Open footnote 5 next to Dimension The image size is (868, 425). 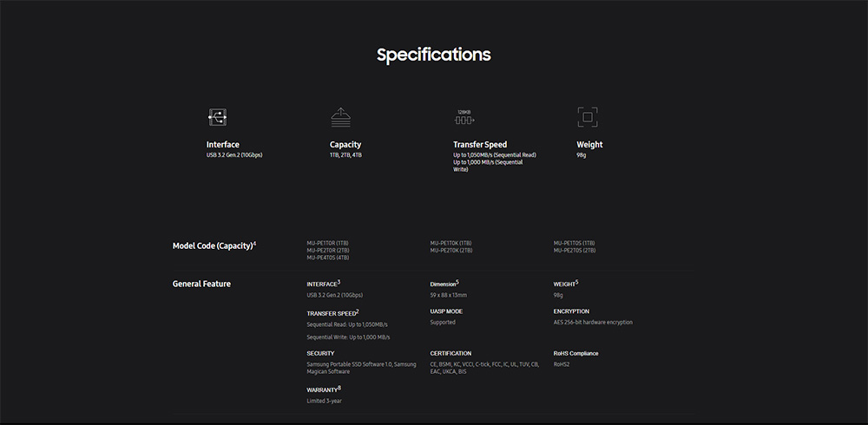(457, 281)
